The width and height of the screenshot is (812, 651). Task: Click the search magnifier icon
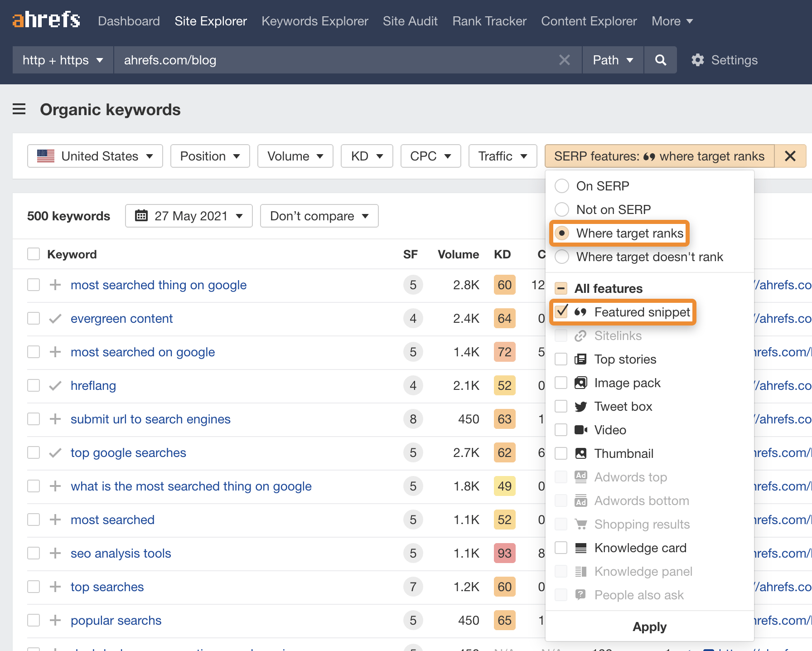coord(660,60)
